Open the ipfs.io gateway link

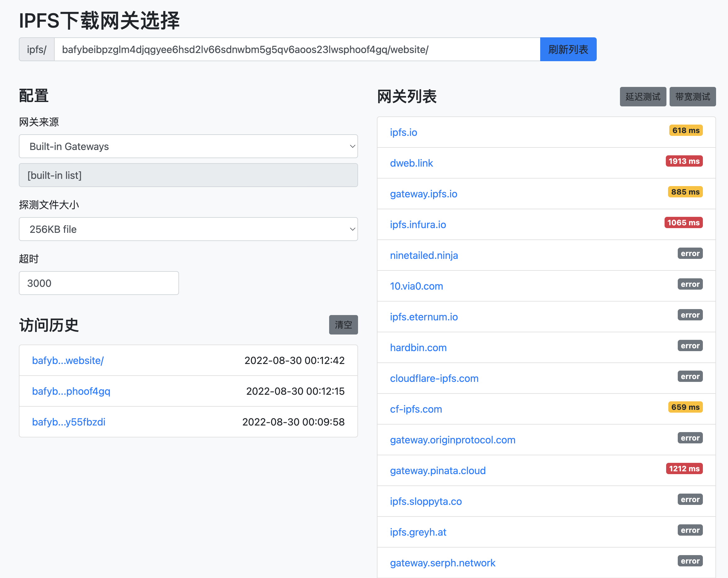pos(403,132)
